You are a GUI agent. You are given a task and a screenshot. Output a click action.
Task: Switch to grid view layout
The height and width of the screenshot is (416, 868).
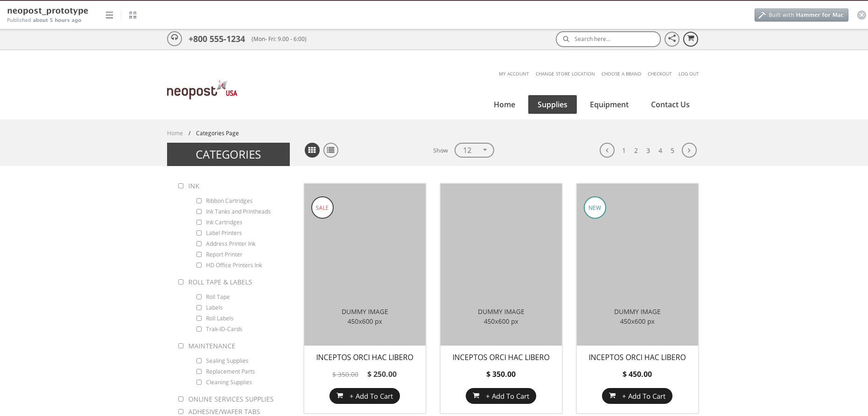click(312, 150)
